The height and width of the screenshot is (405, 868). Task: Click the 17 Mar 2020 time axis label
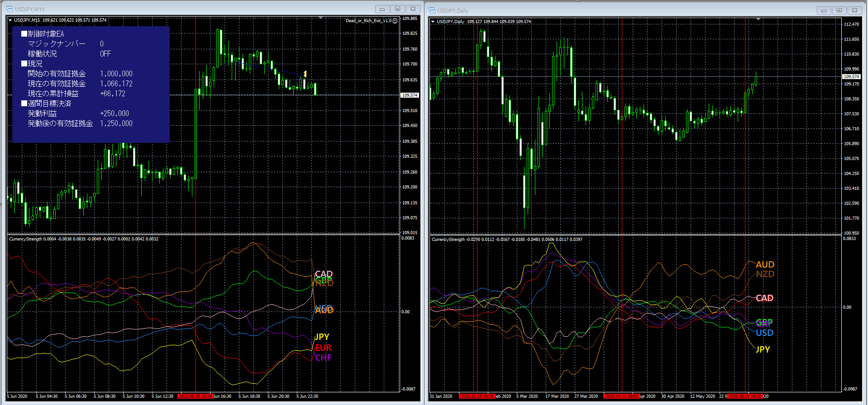point(557,396)
